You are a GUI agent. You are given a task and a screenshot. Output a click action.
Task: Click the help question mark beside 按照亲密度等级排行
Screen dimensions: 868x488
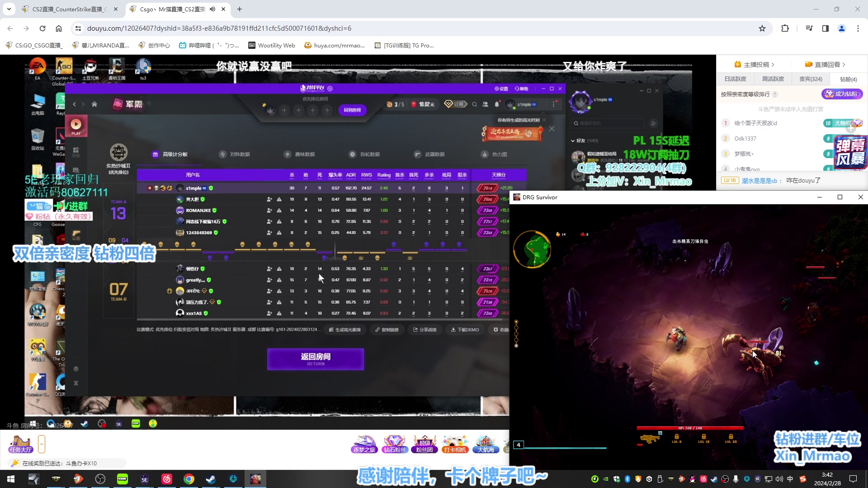point(775,94)
